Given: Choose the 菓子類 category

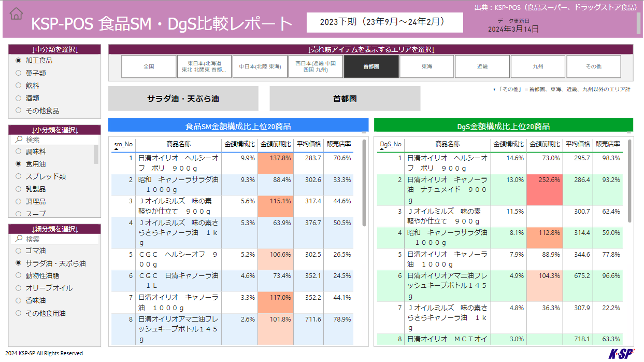Looking at the screenshot, I should [19, 73].
